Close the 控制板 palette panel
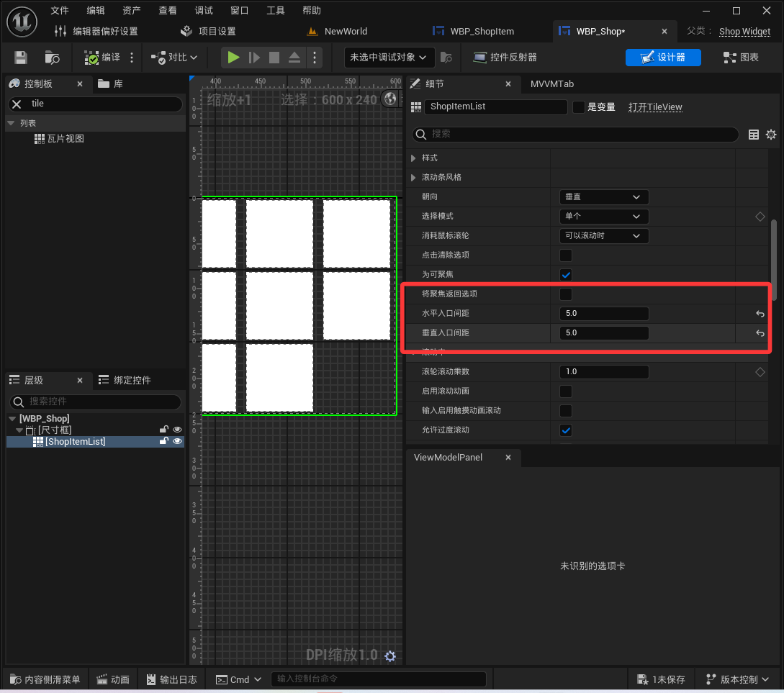Viewport: 784px width, 693px height. (x=80, y=84)
